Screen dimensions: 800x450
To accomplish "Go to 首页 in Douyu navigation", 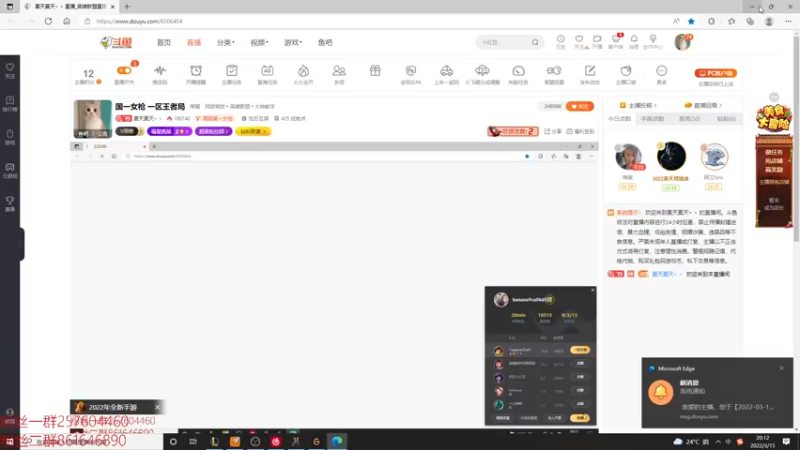I will [164, 42].
